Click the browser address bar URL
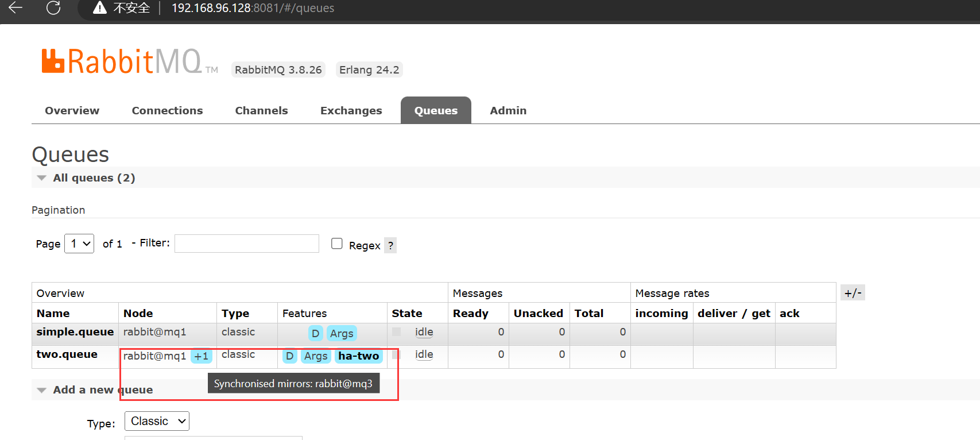The image size is (980, 440). pos(253,8)
